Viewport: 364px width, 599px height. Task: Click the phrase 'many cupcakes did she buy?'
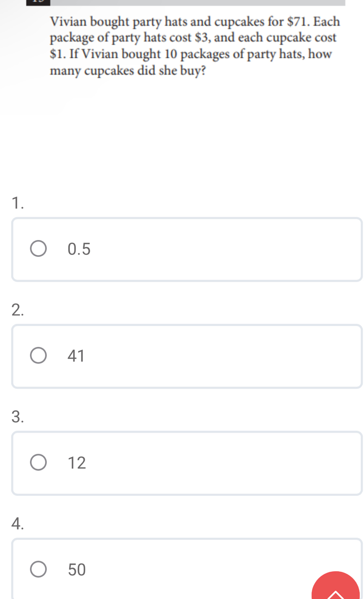(128, 70)
